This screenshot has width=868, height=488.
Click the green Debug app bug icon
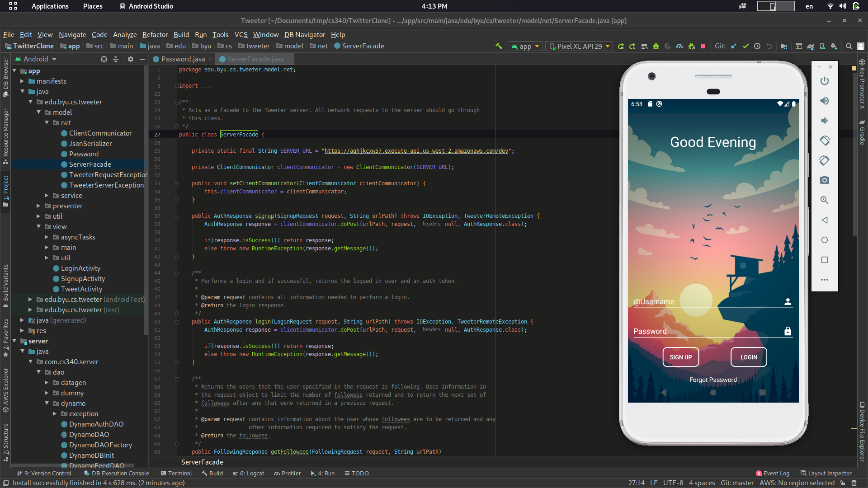pos(656,46)
